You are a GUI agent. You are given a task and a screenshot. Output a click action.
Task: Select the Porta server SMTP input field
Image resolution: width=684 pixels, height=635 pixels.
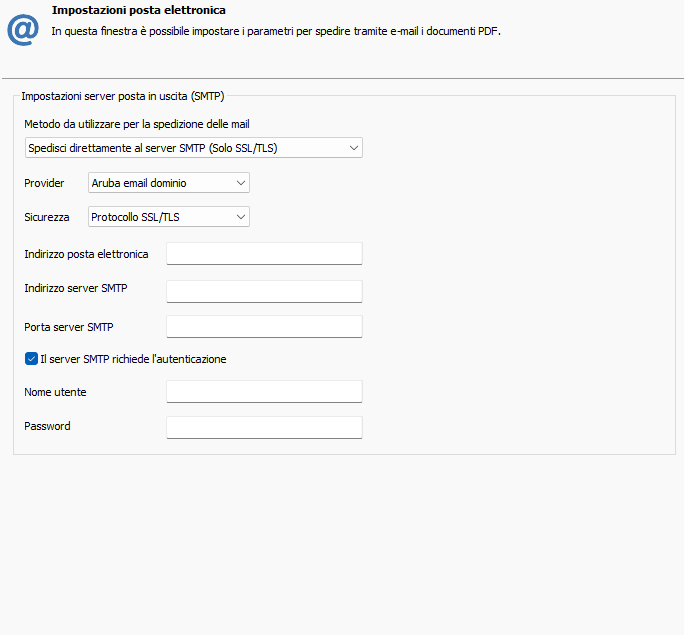coord(264,327)
